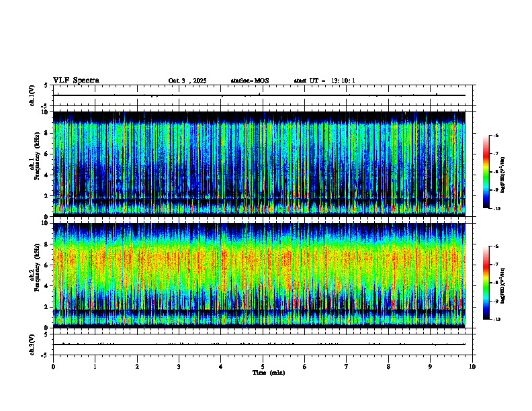
Task: Click the "-10" label on ch.1 colorbar
Action: pos(496,209)
